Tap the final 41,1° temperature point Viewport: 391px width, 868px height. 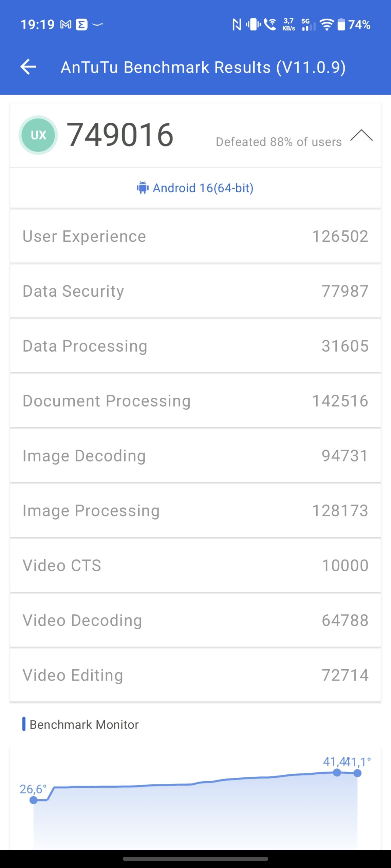click(357, 773)
